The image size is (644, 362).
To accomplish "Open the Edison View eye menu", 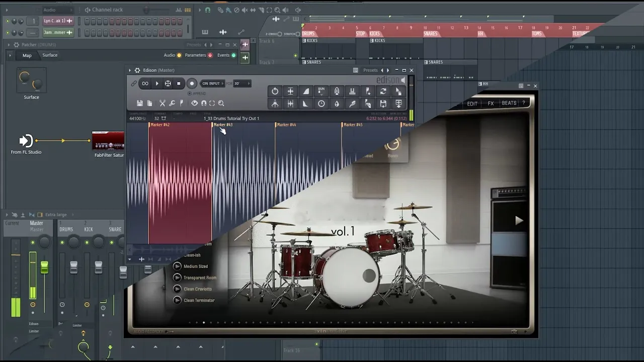I will [194, 103].
